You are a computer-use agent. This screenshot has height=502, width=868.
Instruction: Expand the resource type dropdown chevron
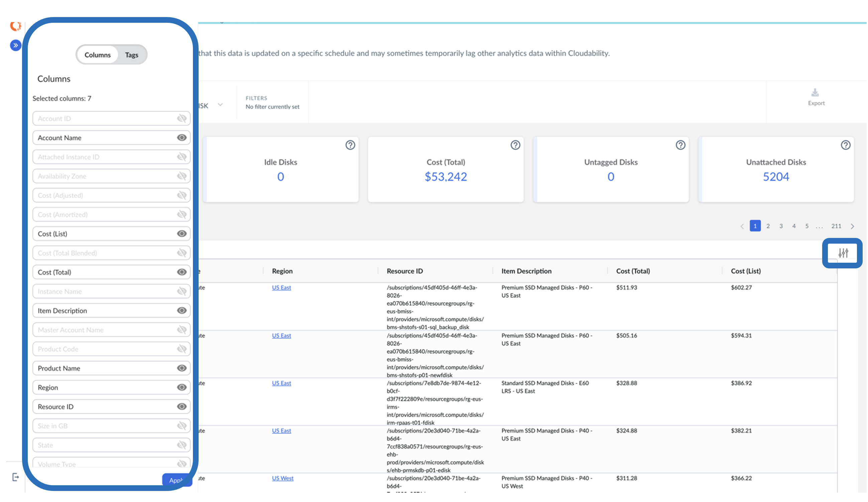click(220, 105)
